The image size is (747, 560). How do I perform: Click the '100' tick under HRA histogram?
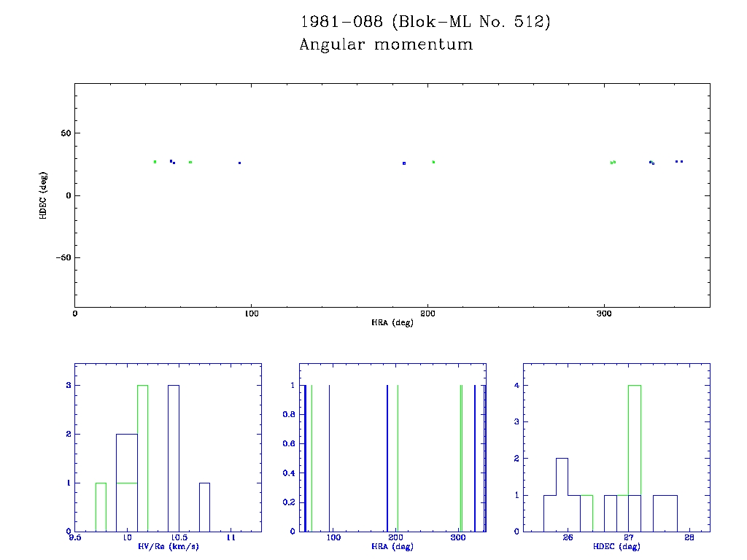click(333, 537)
